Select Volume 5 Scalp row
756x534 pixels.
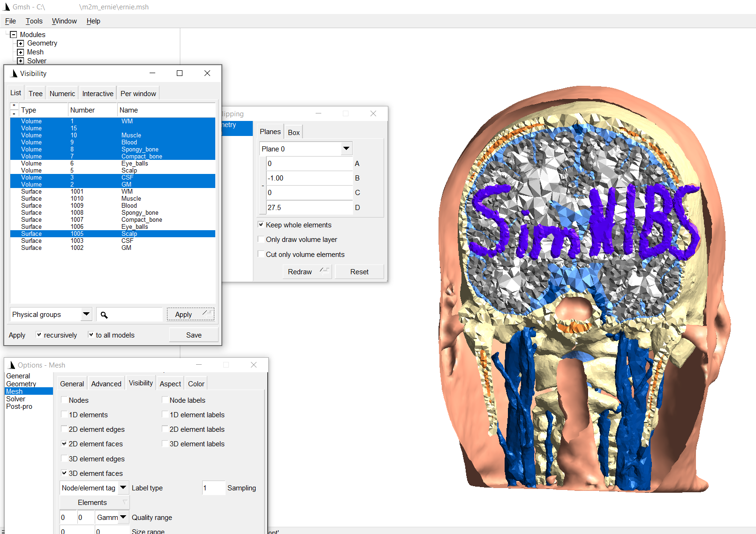113,170
